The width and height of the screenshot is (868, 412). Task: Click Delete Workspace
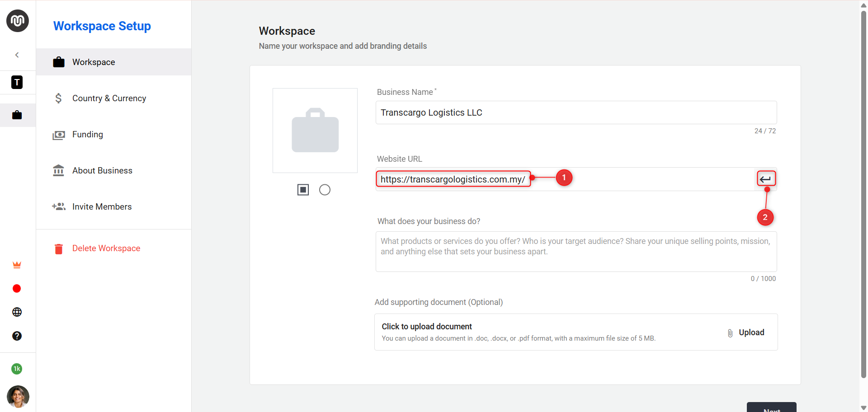(106, 248)
